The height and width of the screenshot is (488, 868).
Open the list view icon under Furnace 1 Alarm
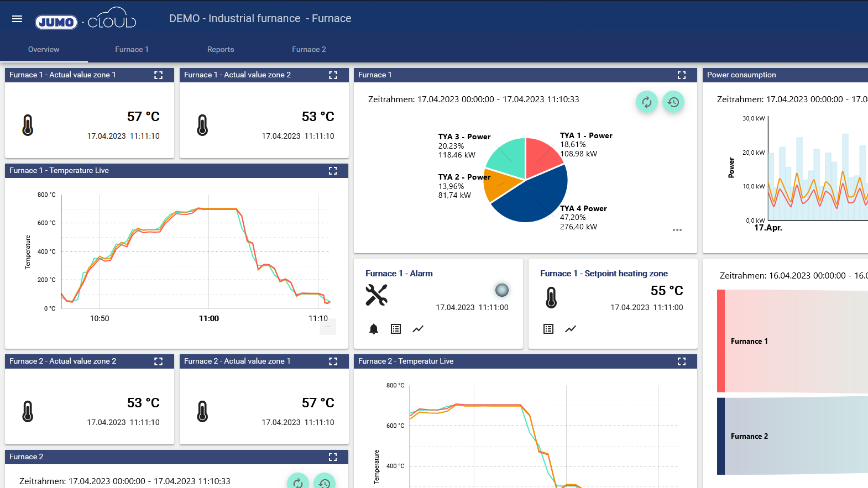pyautogui.click(x=396, y=329)
